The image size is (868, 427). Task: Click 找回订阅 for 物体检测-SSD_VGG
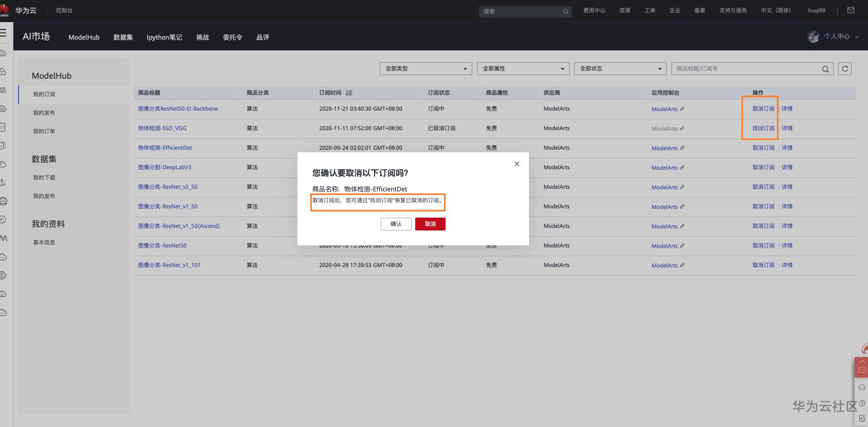[x=764, y=129]
